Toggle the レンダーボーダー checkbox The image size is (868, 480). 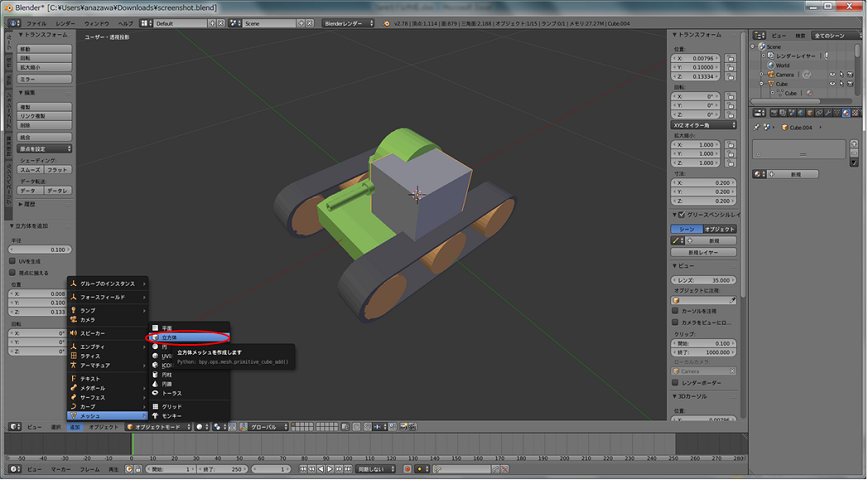pyautogui.click(x=675, y=381)
